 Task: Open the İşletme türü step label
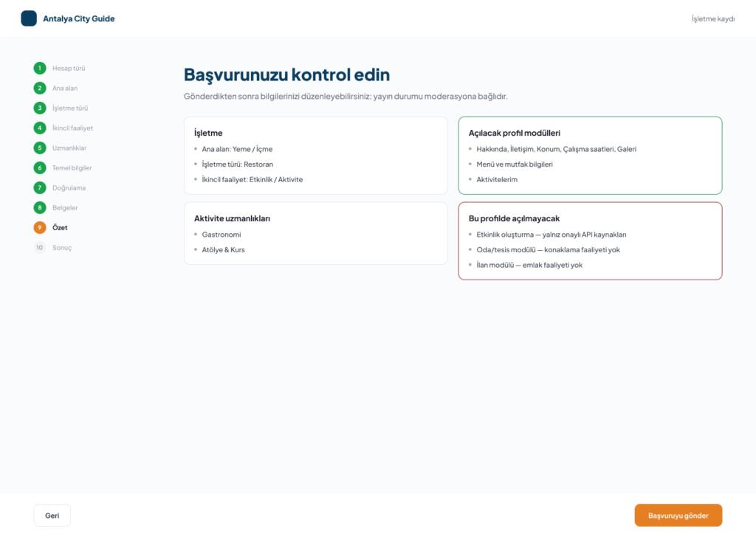tap(70, 108)
